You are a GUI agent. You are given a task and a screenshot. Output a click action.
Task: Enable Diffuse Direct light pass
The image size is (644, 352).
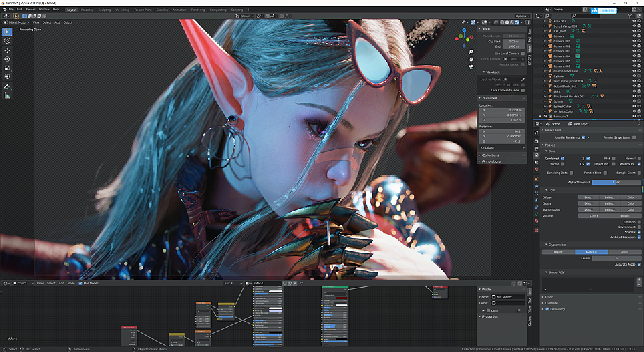(x=588, y=197)
